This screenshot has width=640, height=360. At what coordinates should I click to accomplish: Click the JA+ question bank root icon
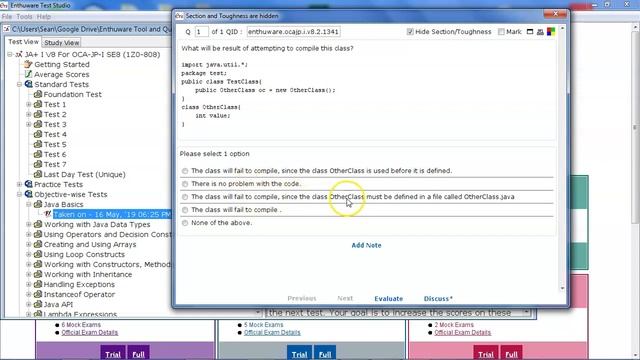pyautogui.click(x=19, y=54)
